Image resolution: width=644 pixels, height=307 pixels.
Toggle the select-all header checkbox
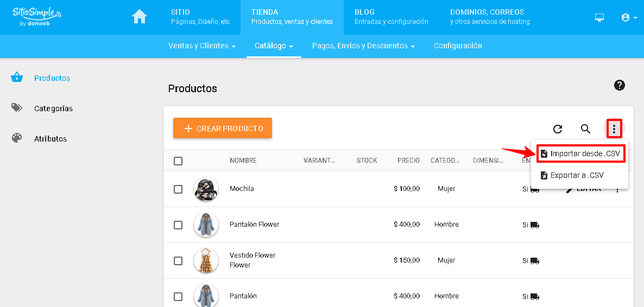point(178,161)
